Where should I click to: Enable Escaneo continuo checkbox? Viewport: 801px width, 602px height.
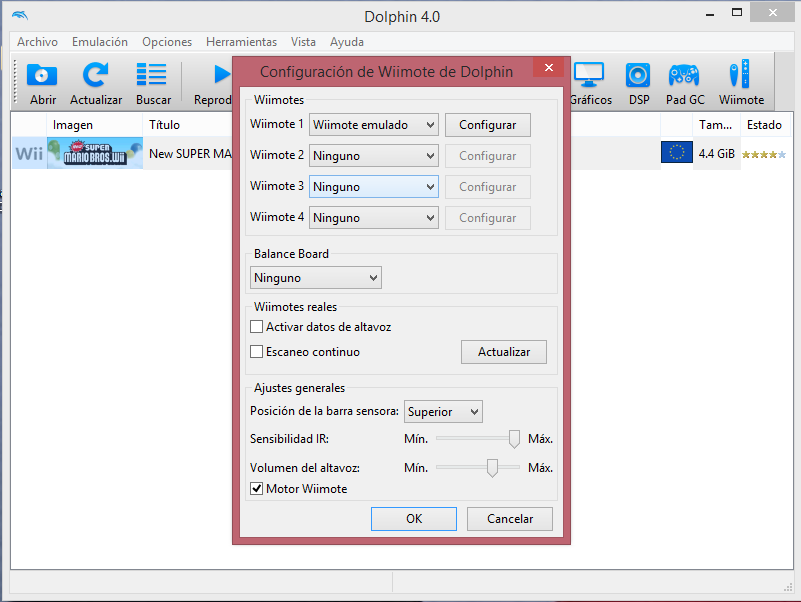coord(256,352)
